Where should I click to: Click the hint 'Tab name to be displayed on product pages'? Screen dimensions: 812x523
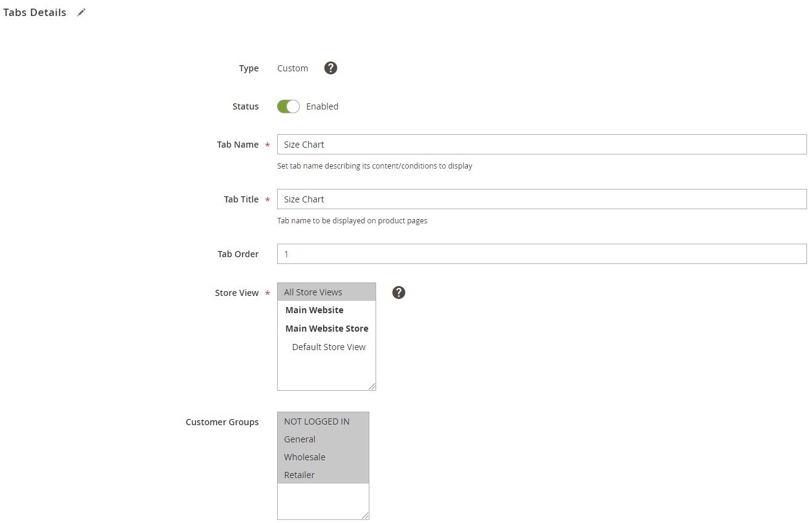[x=352, y=221]
